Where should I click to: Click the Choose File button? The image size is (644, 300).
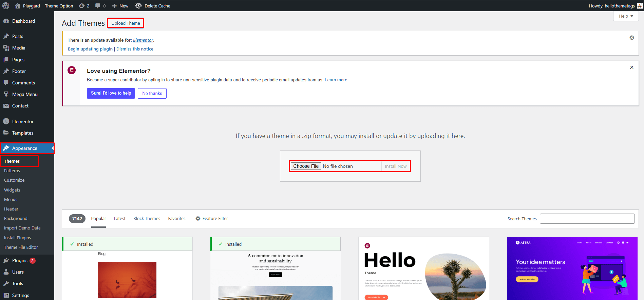coord(306,166)
